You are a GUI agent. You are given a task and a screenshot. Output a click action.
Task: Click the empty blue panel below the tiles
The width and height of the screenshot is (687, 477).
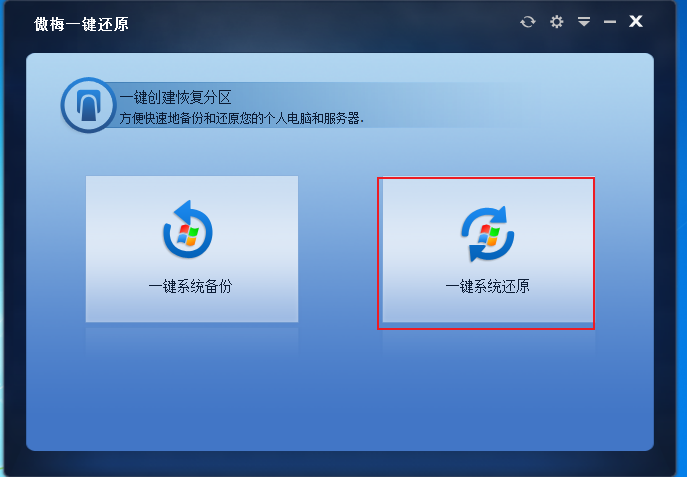point(340,394)
